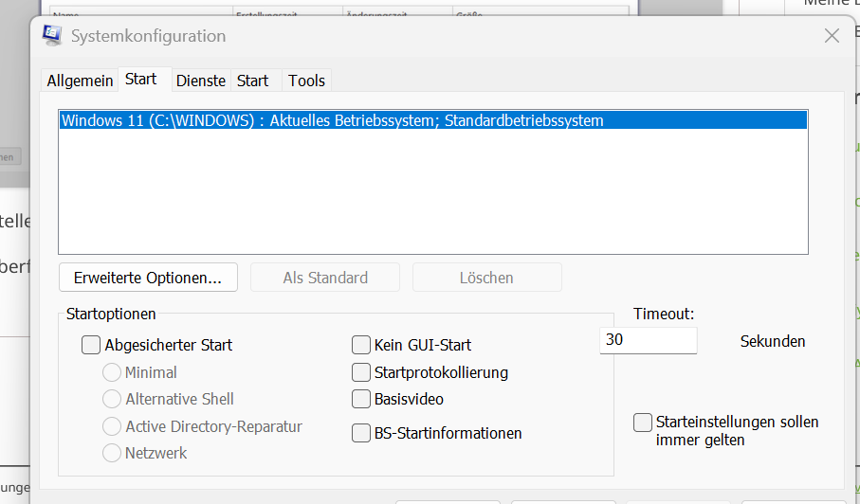Viewport: 860px width, 504px height.
Task: Enable Abgesicherter Start checkbox
Action: (x=91, y=345)
